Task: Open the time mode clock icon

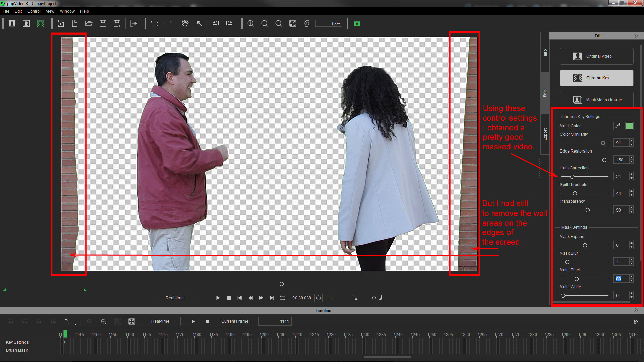Action: [319, 298]
